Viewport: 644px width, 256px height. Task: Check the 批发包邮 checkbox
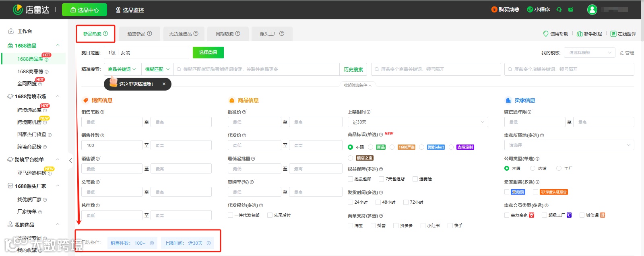click(x=350, y=179)
